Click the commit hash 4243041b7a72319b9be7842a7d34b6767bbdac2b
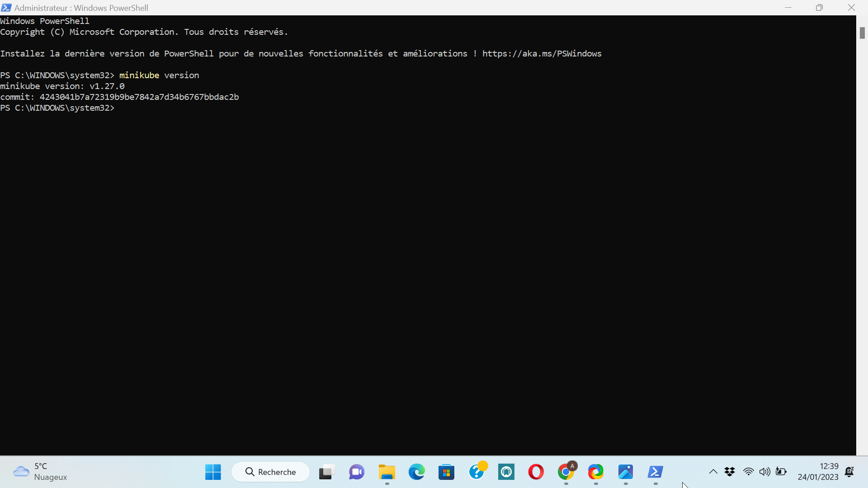This screenshot has width=868, height=488. tap(139, 97)
